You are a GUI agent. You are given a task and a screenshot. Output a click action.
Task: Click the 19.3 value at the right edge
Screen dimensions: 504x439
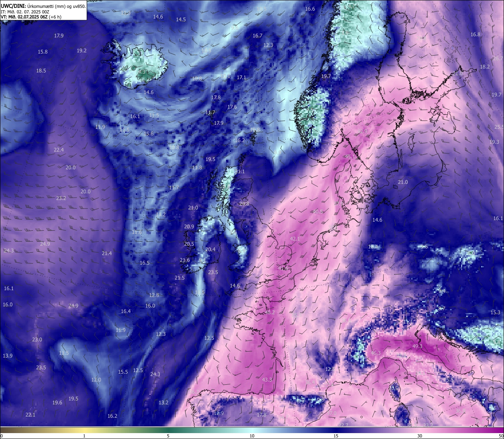coord(494,142)
